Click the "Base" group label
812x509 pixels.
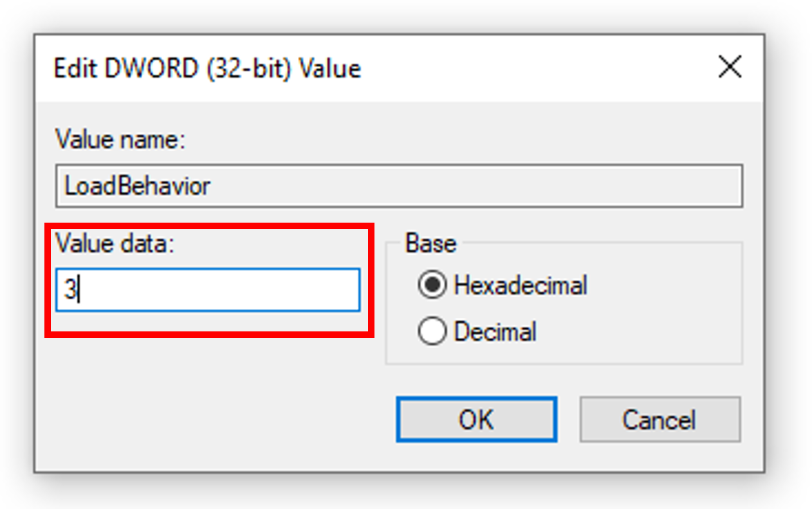[x=430, y=244]
